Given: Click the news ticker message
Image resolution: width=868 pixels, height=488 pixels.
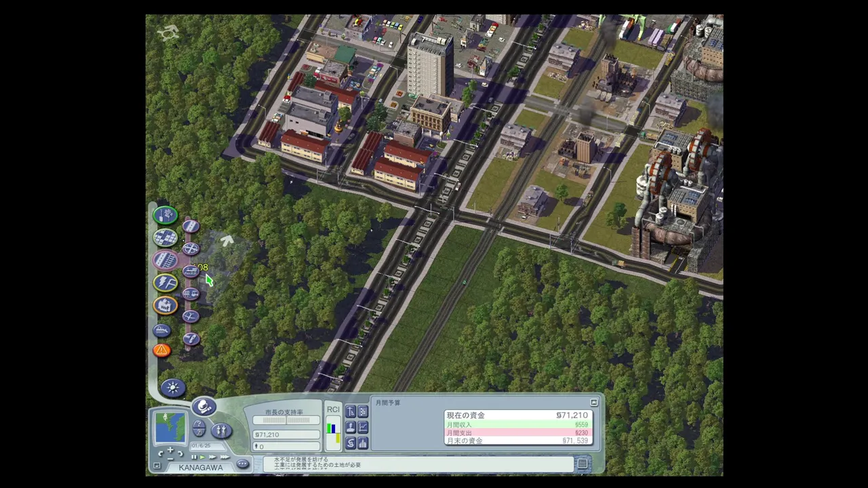Looking at the screenshot, I should click(x=418, y=463).
